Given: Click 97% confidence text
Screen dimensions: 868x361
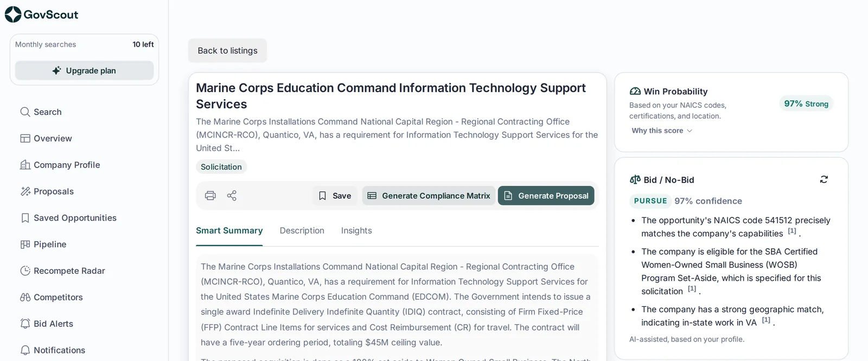Looking at the screenshot, I should pyautogui.click(x=708, y=201).
